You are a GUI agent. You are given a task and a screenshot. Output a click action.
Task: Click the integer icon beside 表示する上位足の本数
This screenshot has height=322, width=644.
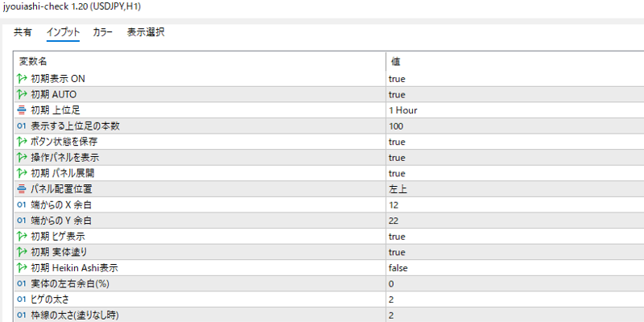point(22,126)
